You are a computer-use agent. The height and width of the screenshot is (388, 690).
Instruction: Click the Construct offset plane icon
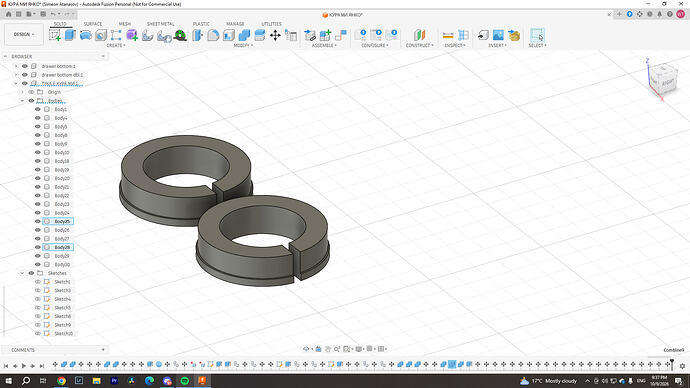pos(419,35)
